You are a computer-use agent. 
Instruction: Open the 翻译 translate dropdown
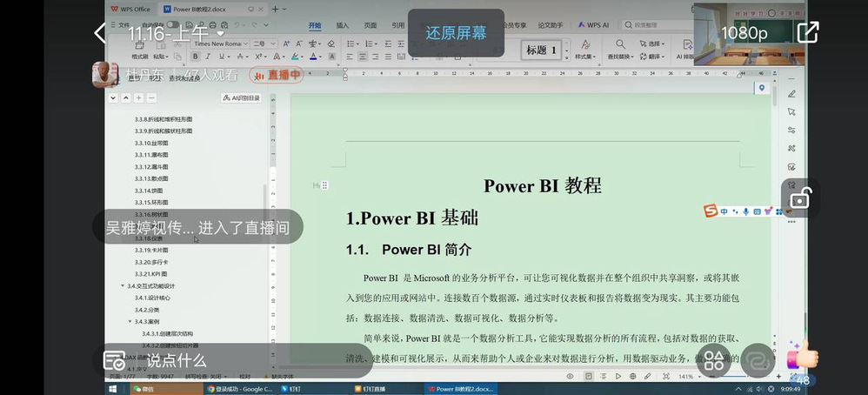point(652,57)
